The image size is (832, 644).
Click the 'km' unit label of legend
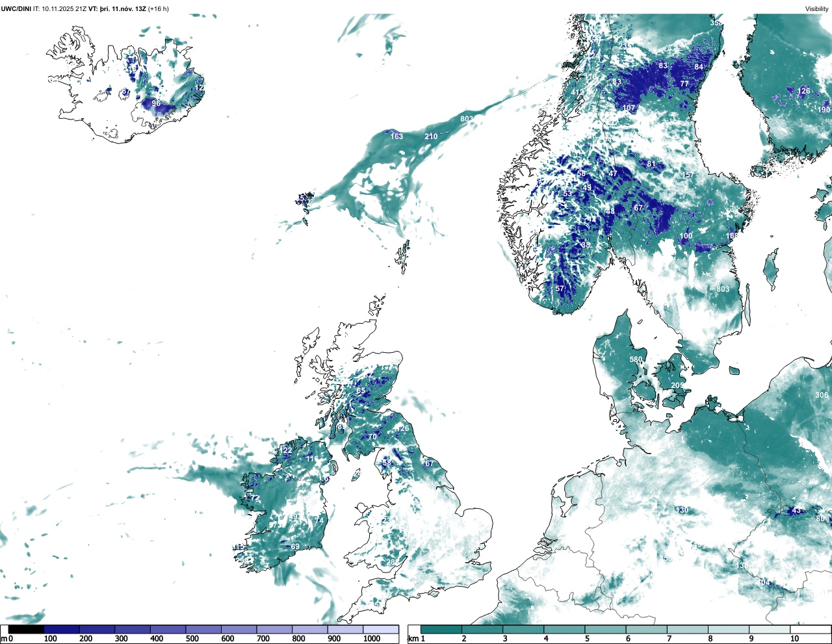(x=412, y=639)
